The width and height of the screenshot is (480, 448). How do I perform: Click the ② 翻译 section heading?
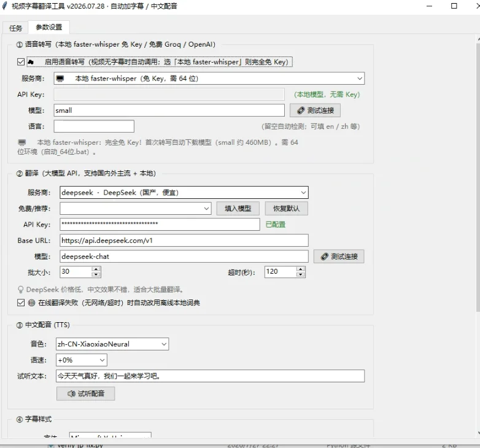click(x=86, y=174)
